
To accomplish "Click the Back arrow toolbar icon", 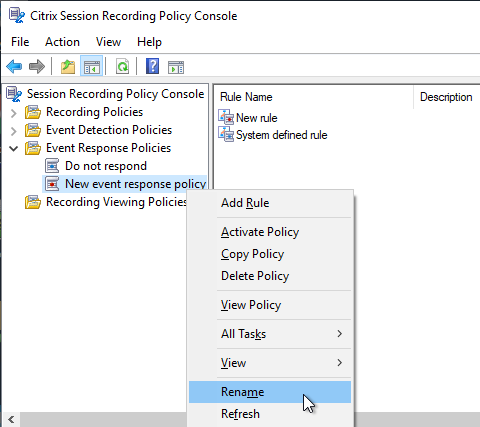I will [x=14, y=66].
